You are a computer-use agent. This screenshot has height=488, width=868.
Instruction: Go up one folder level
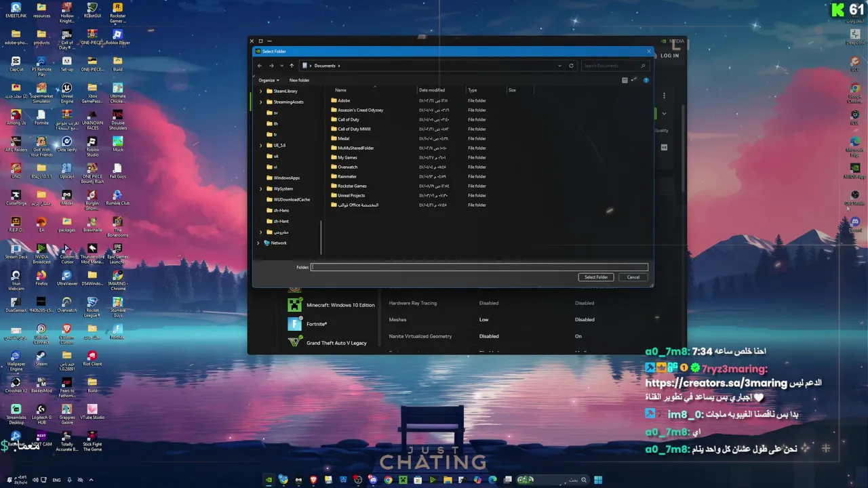(292, 66)
